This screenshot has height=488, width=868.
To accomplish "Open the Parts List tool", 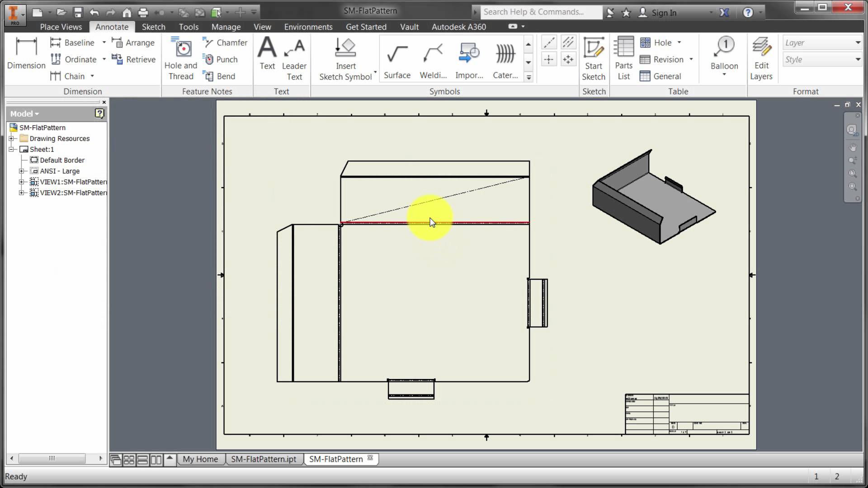I will (x=623, y=58).
